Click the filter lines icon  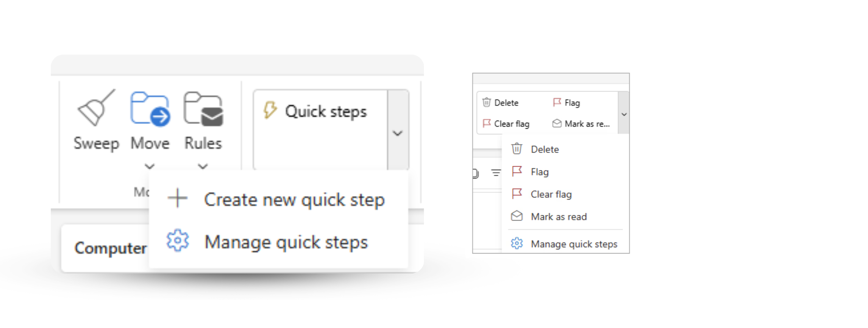click(495, 172)
